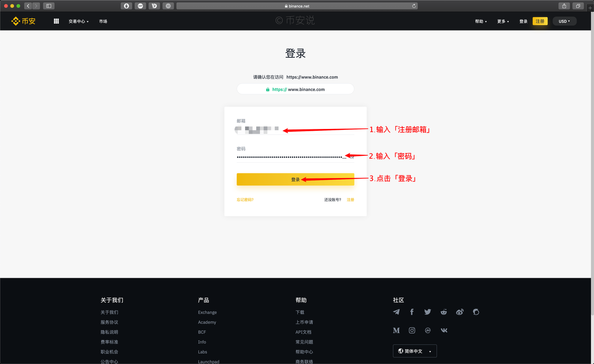Open Binance Telegram community icon
Viewport: 594px width, 364px height.
click(396, 312)
